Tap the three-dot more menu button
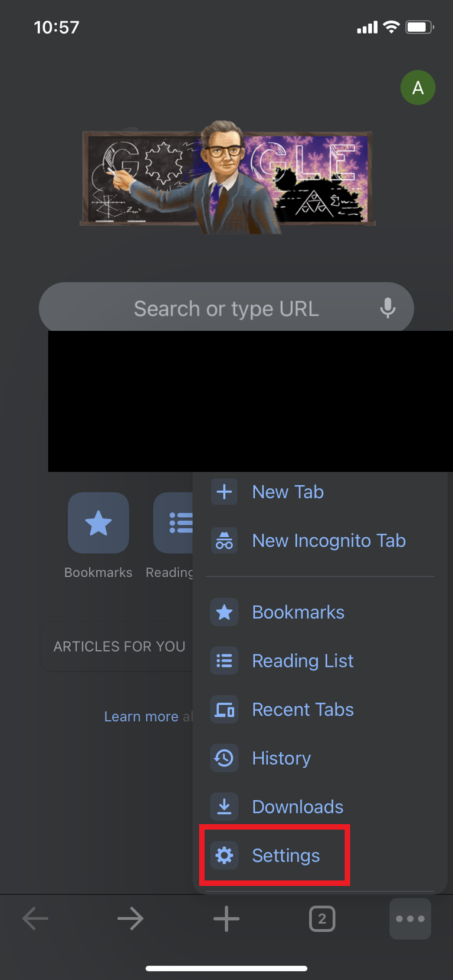453x980 pixels. [x=410, y=918]
